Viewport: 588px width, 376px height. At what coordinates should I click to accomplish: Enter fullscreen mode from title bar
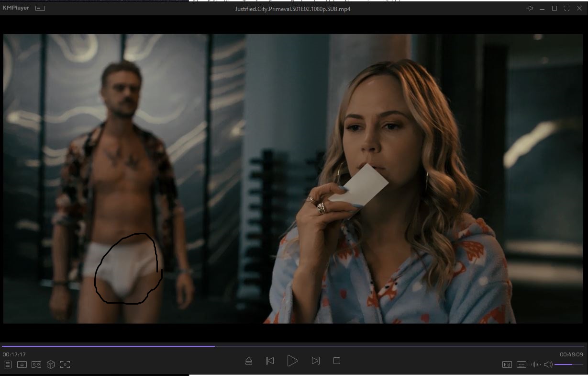pos(567,8)
